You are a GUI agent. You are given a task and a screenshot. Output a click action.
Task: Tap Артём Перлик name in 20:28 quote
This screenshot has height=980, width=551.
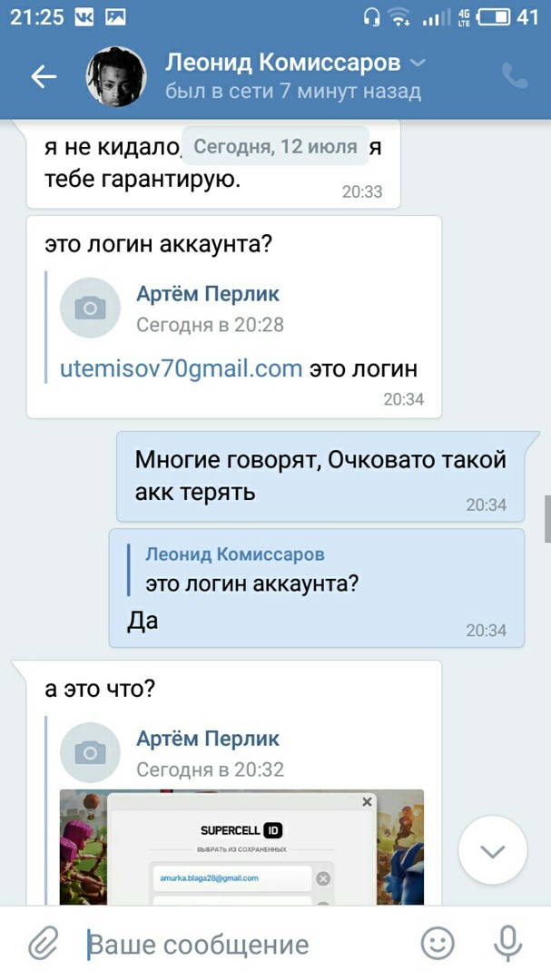click(x=208, y=294)
